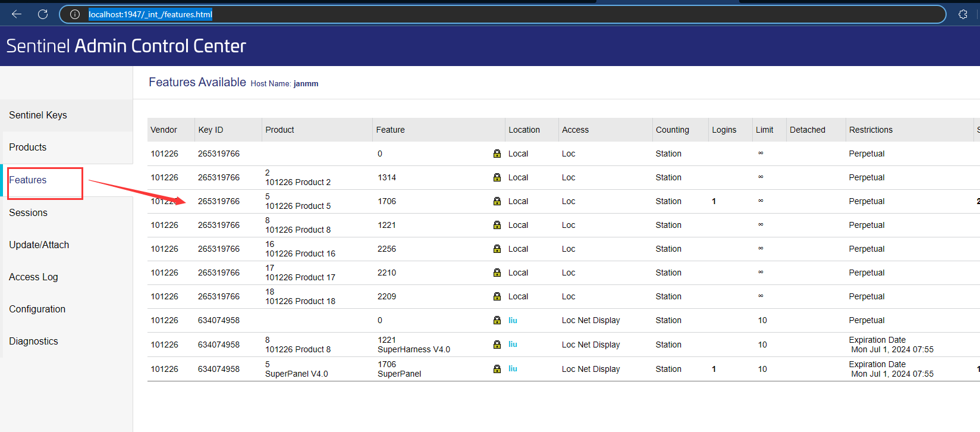Image resolution: width=980 pixels, height=432 pixels.
Task: Click the lock icon for feature 2210
Action: point(497,273)
